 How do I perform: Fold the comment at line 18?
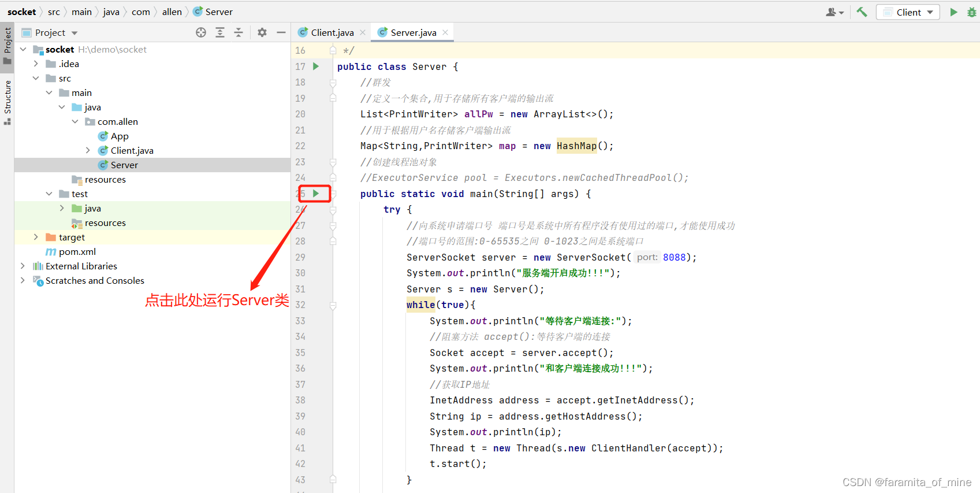click(333, 83)
